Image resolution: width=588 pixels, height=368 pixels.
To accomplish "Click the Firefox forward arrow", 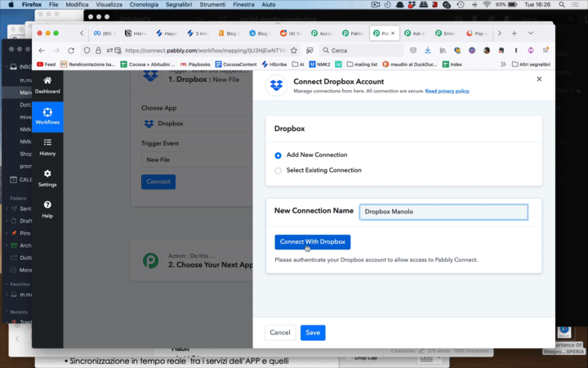I will 56,51.
